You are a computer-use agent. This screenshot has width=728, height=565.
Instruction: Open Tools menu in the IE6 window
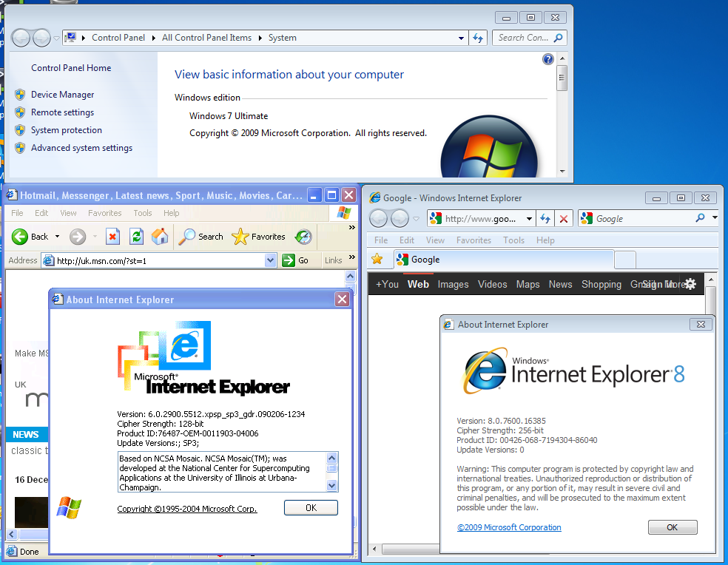tap(143, 213)
